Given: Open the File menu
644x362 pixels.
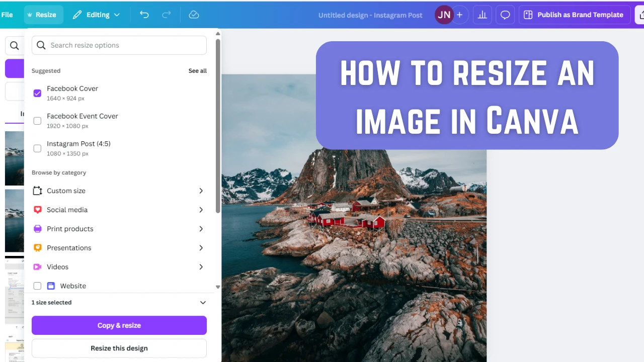Looking at the screenshot, I should [x=7, y=15].
